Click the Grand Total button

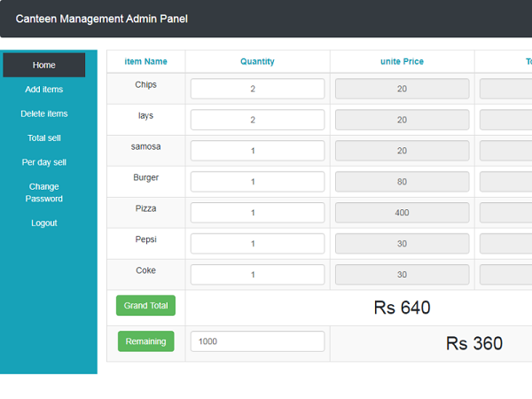(x=146, y=305)
